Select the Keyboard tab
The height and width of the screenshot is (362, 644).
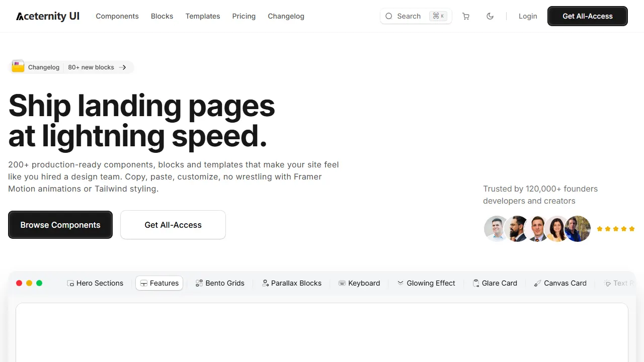click(359, 283)
